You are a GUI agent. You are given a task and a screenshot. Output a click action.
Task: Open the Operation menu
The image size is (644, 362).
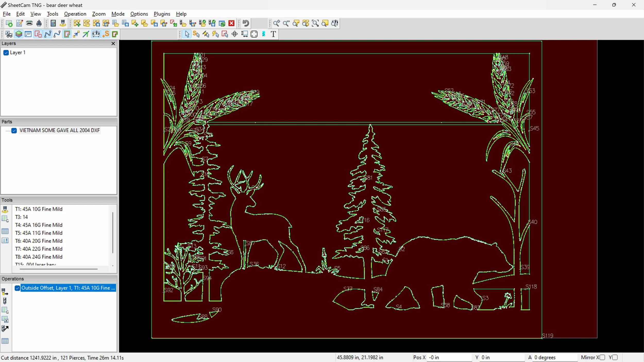pyautogui.click(x=75, y=14)
